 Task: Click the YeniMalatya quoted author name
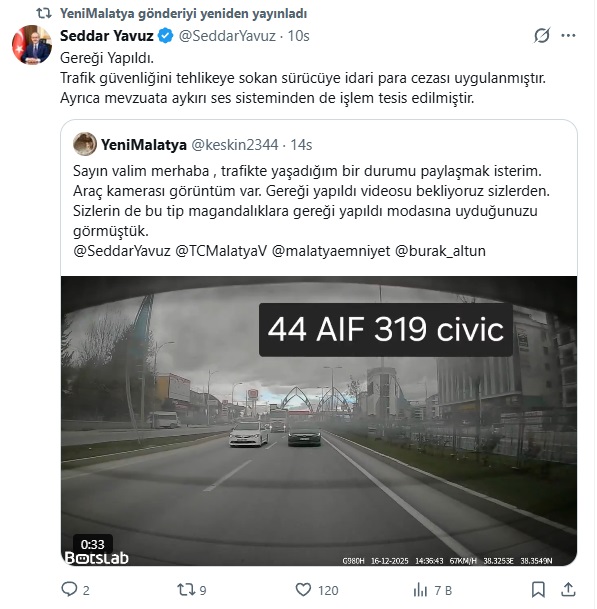tap(144, 145)
